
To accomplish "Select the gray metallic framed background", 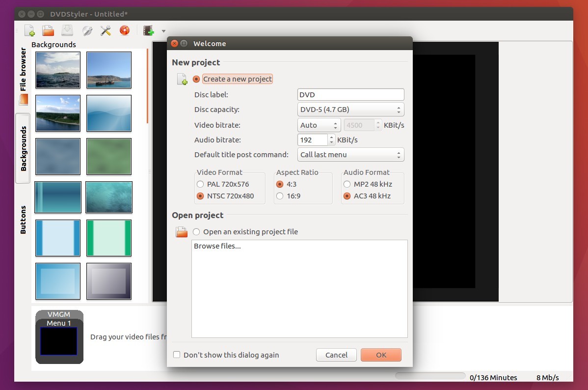I will pyautogui.click(x=109, y=281).
